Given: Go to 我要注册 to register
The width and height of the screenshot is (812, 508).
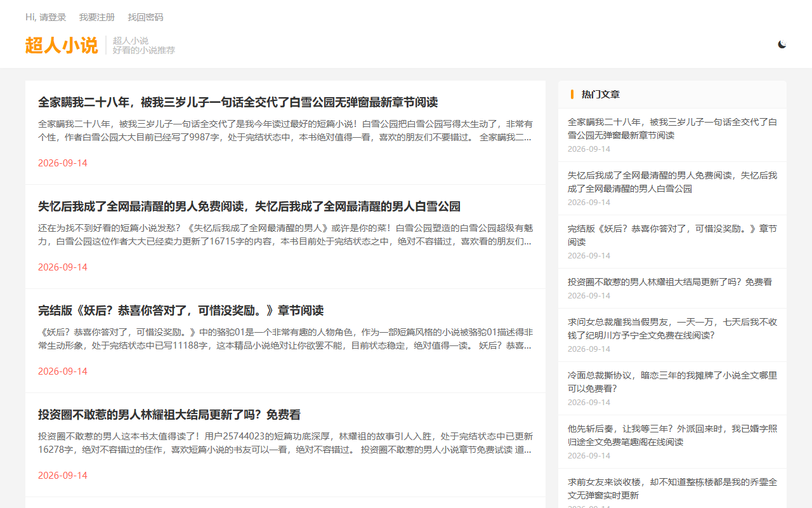Looking at the screenshot, I should coord(97,17).
